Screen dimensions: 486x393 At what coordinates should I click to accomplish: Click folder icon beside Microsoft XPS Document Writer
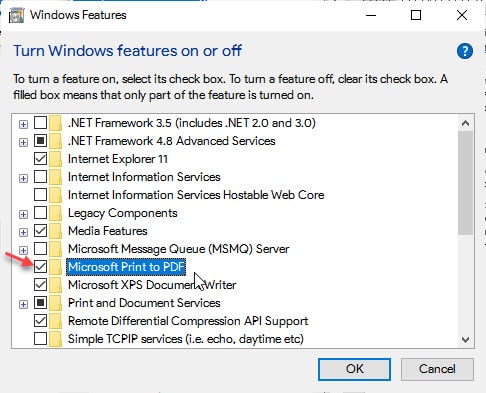[x=55, y=285]
